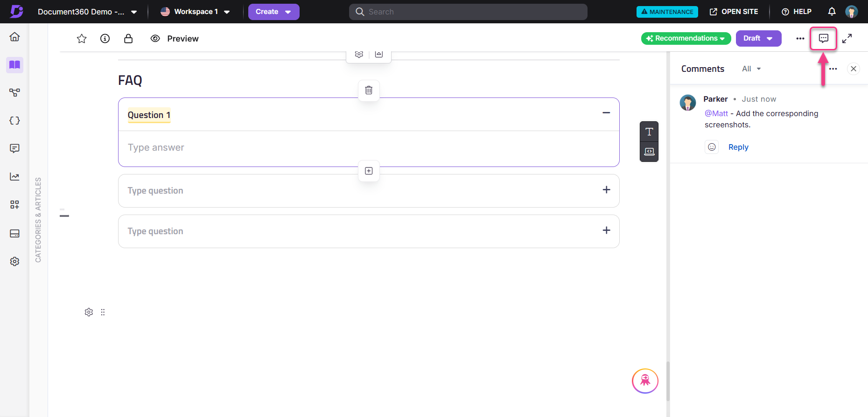Click the partially visible settings icon above FAQ
Viewport: 868px width, 417px height.
359,54
